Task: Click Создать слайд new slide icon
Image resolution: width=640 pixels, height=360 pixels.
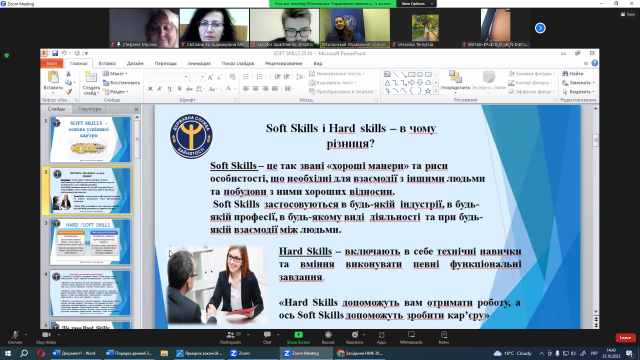Action: point(91,77)
